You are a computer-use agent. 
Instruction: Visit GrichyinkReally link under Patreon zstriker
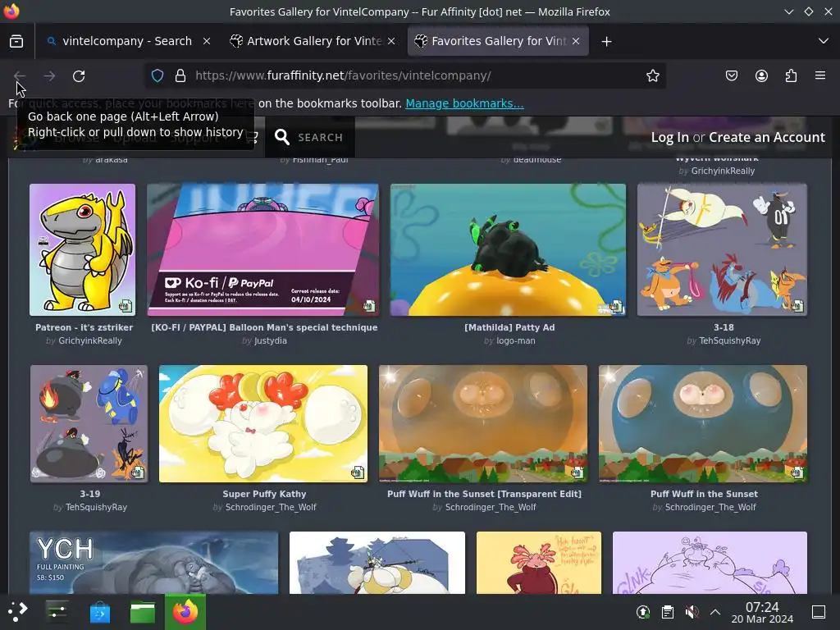pos(90,340)
